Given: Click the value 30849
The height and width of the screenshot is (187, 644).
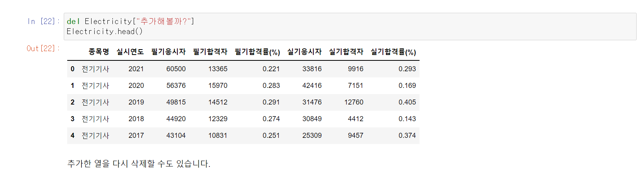Looking at the screenshot, I should (312, 119).
